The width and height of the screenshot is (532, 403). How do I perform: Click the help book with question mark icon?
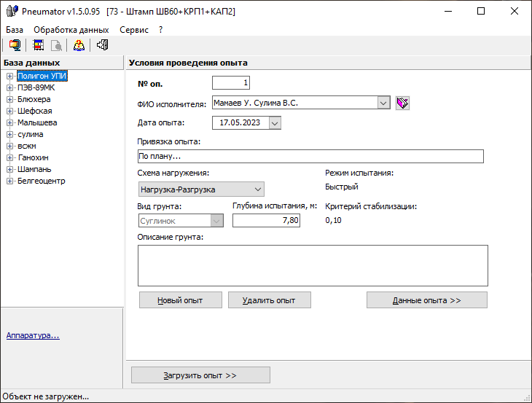(x=79, y=45)
